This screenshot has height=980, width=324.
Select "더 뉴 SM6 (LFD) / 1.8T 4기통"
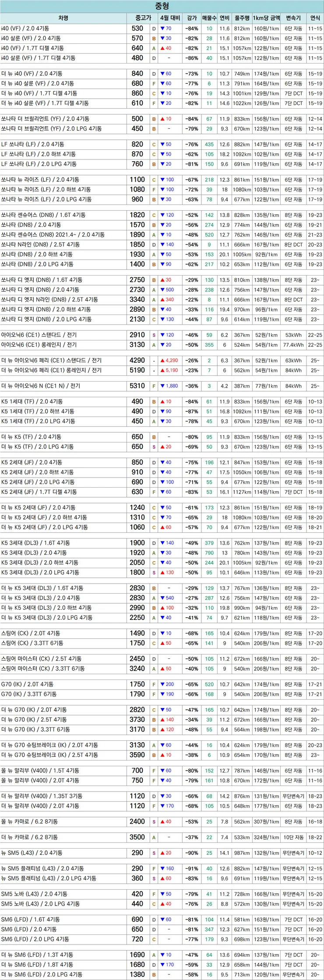point(37,965)
